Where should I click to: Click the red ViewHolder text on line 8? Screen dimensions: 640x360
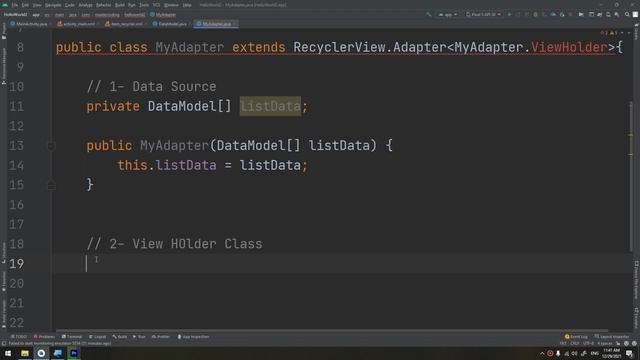[569, 47]
